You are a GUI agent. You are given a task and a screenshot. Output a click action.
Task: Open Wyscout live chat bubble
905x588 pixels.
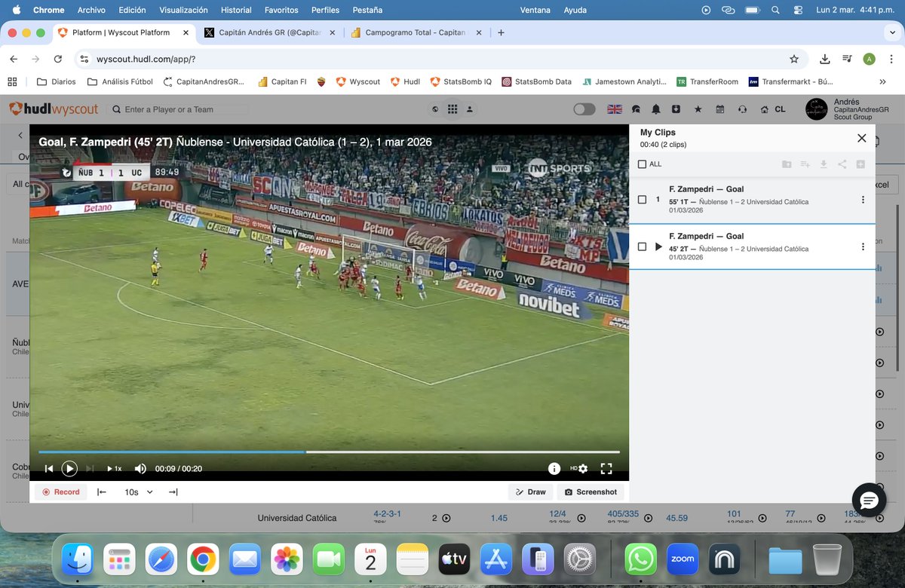click(x=869, y=501)
